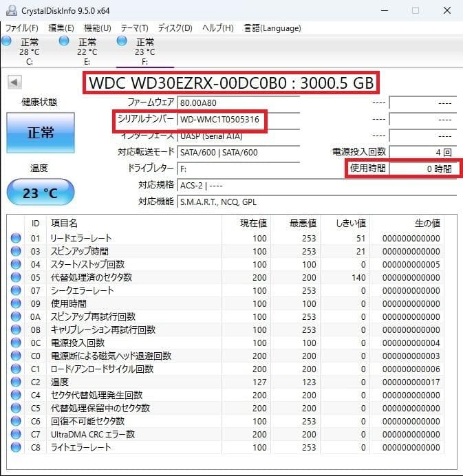Select the 代替処理済のセクタ数 attribute name
The height and width of the screenshot is (476, 463).
coord(91,277)
